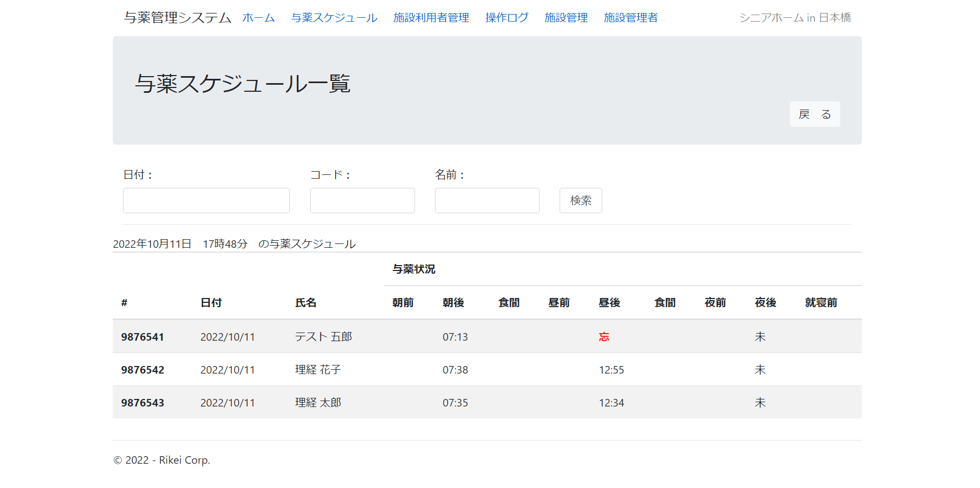Click the name 理経 花子
The width and height of the screenshot is (980, 488).
point(318,370)
